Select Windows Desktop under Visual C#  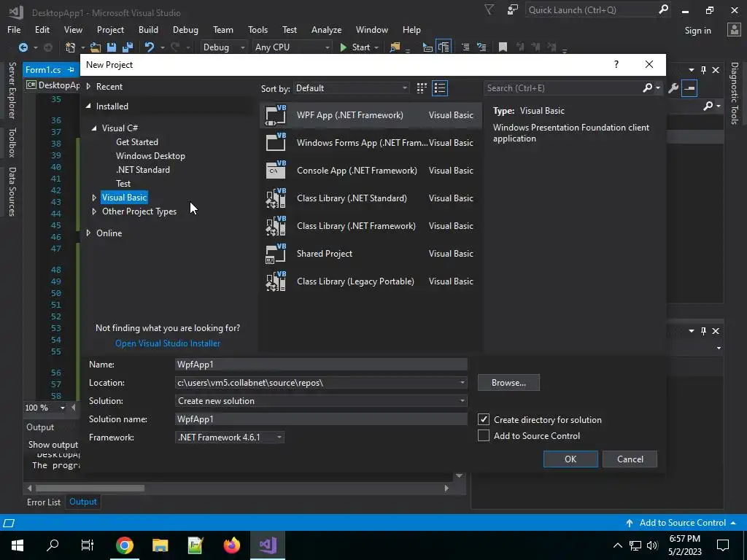coord(150,156)
